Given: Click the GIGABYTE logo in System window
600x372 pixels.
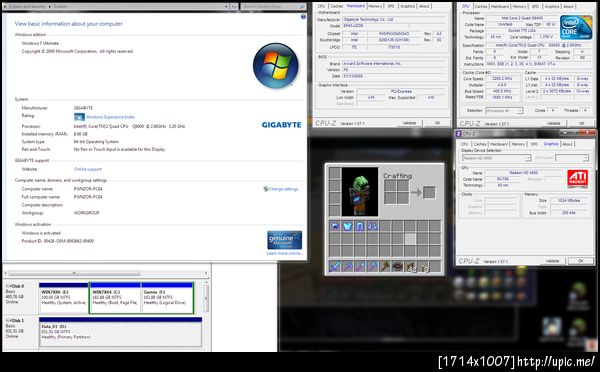Looking at the screenshot, I should point(281,125).
